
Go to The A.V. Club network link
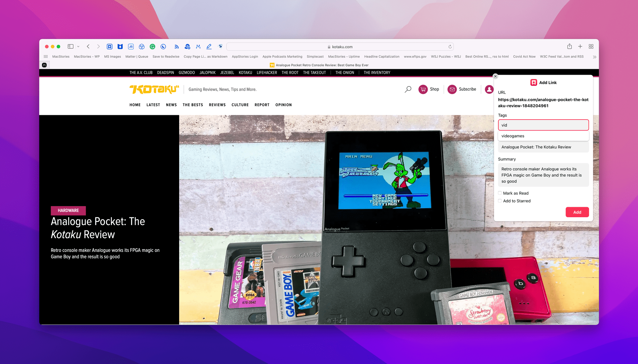(141, 73)
